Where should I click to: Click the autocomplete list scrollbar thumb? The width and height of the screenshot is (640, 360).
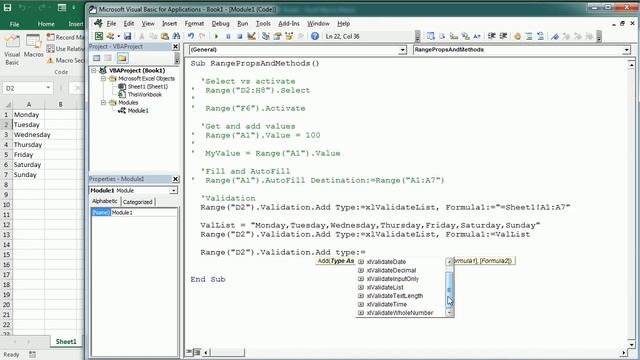(449, 290)
